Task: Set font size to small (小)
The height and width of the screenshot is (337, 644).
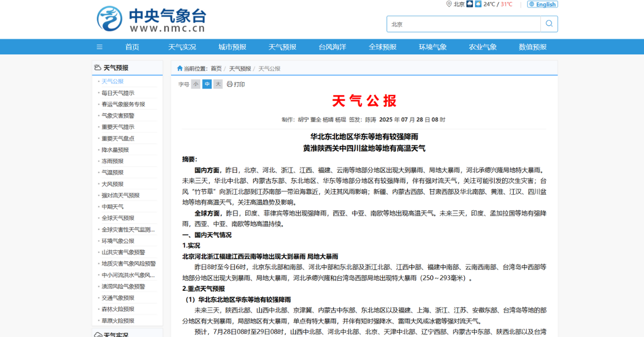Action: point(195,84)
